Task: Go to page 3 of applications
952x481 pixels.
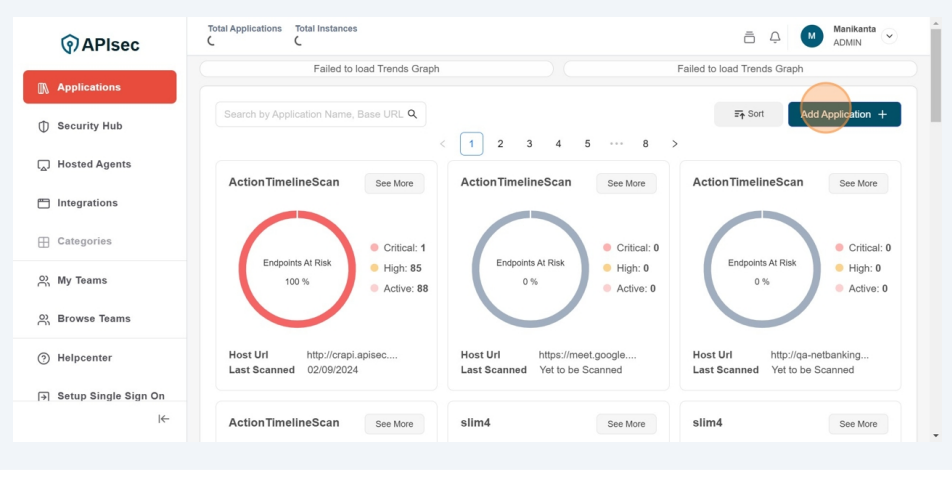Action: 529,144
